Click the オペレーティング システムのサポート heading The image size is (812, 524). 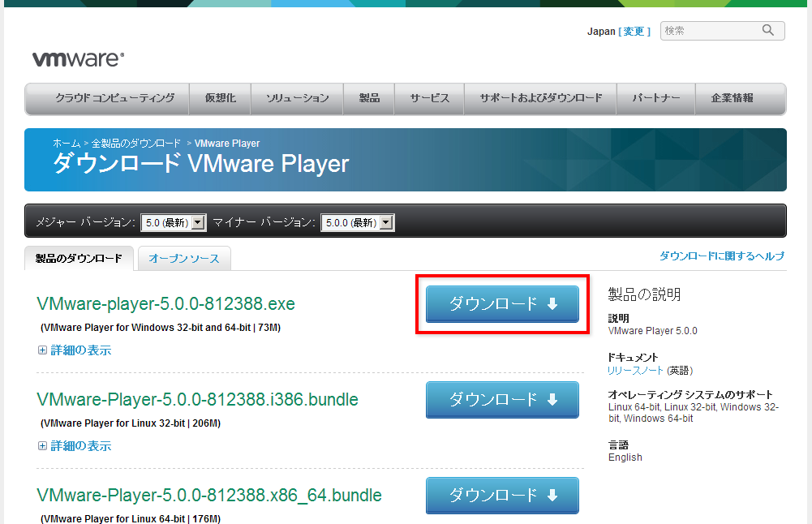pyautogui.click(x=690, y=394)
